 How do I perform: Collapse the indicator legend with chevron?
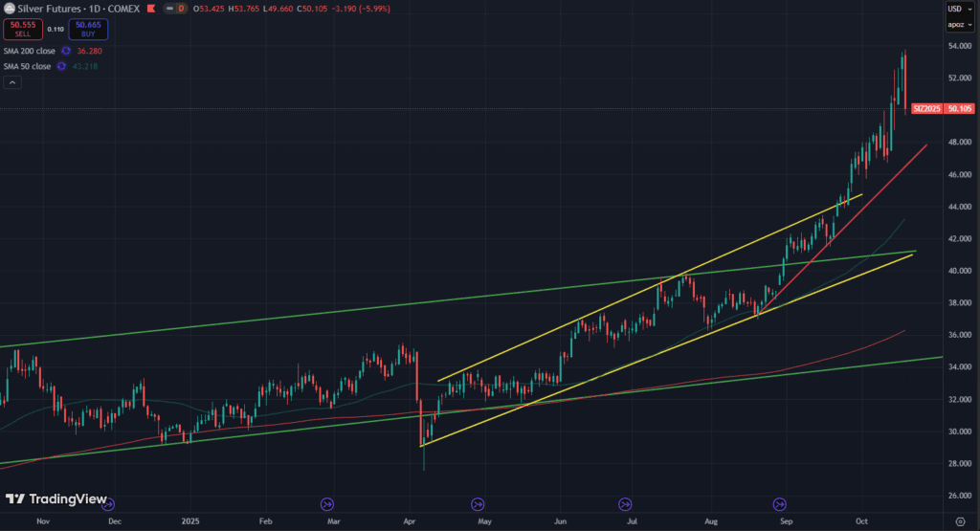12,83
